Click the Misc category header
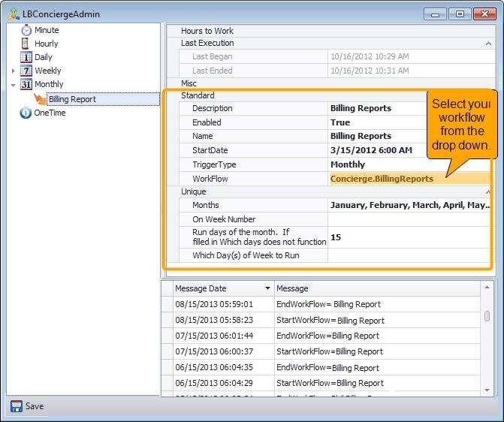 click(189, 83)
